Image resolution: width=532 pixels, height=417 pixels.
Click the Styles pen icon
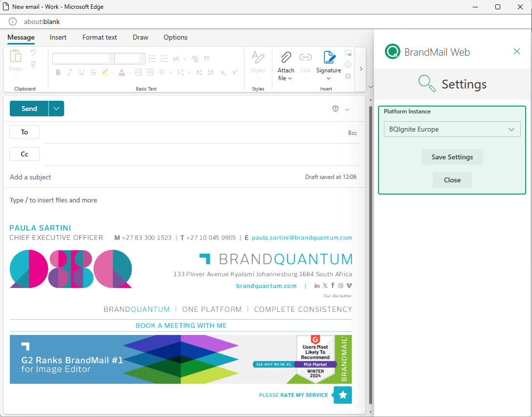coord(258,57)
